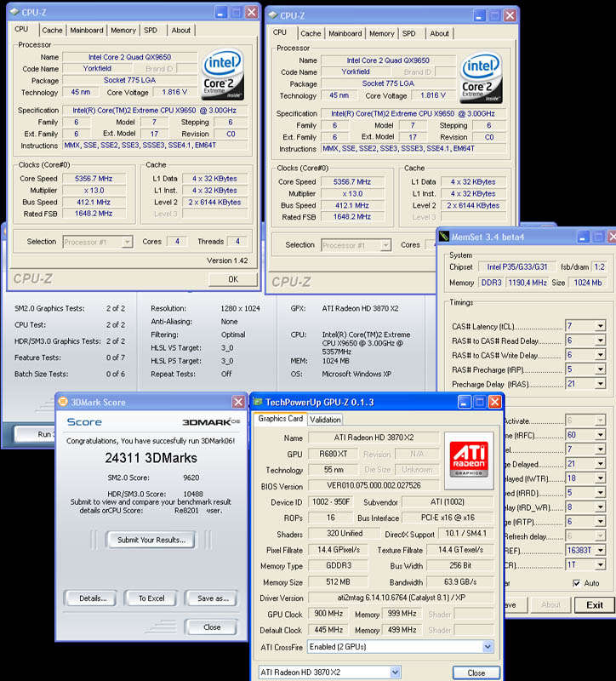Minimize the GPU-Z window
Screen dimensions: 616x681
(464, 402)
